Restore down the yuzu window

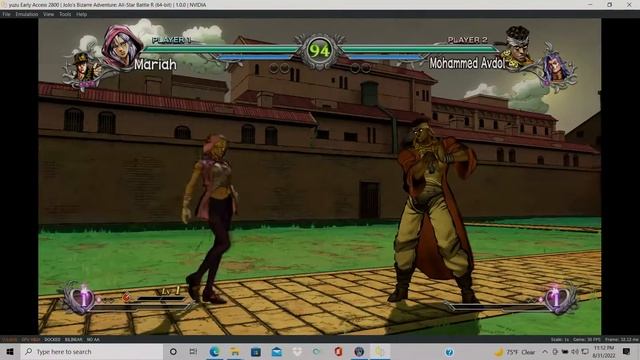609,4
